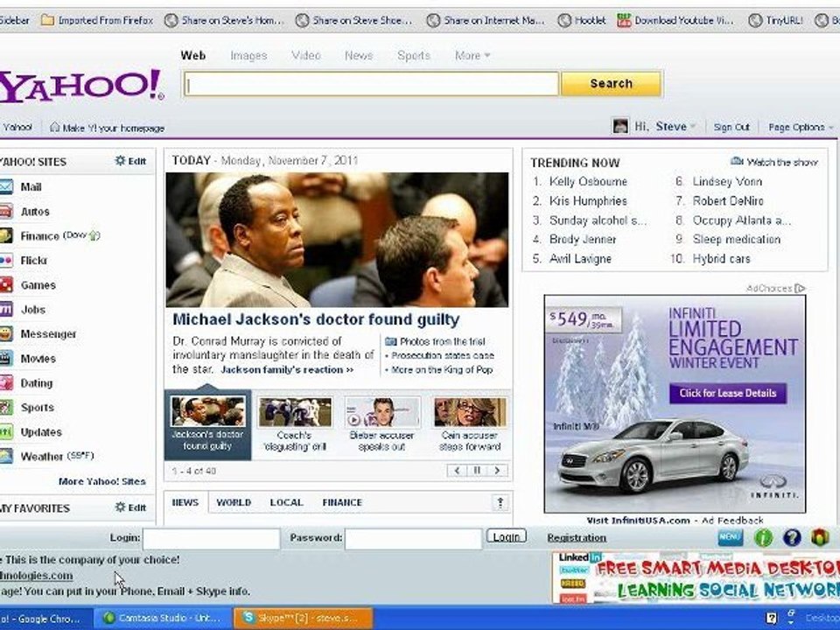The image size is (840, 630).
Task: Switch to Sports search tab
Action: pos(414,55)
